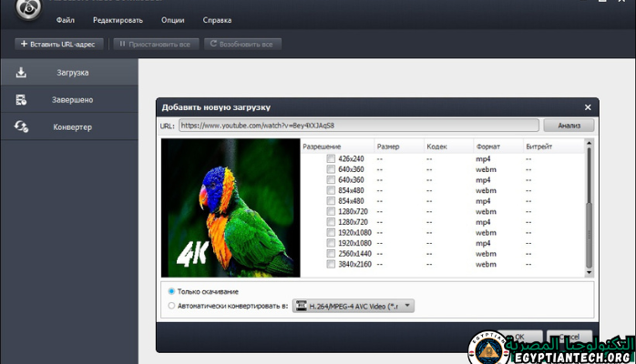
Task: Open the Редактировать menu
Action: click(118, 20)
